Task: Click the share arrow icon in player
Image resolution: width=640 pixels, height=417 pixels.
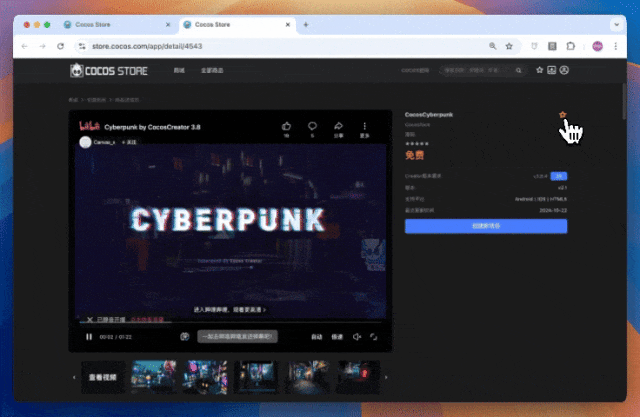Action: (x=338, y=126)
